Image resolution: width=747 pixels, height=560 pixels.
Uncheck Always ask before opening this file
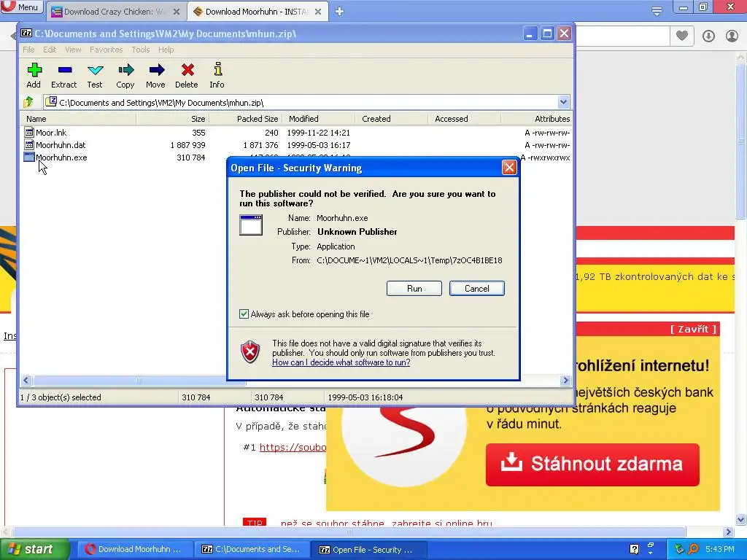click(x=244, y=314)
